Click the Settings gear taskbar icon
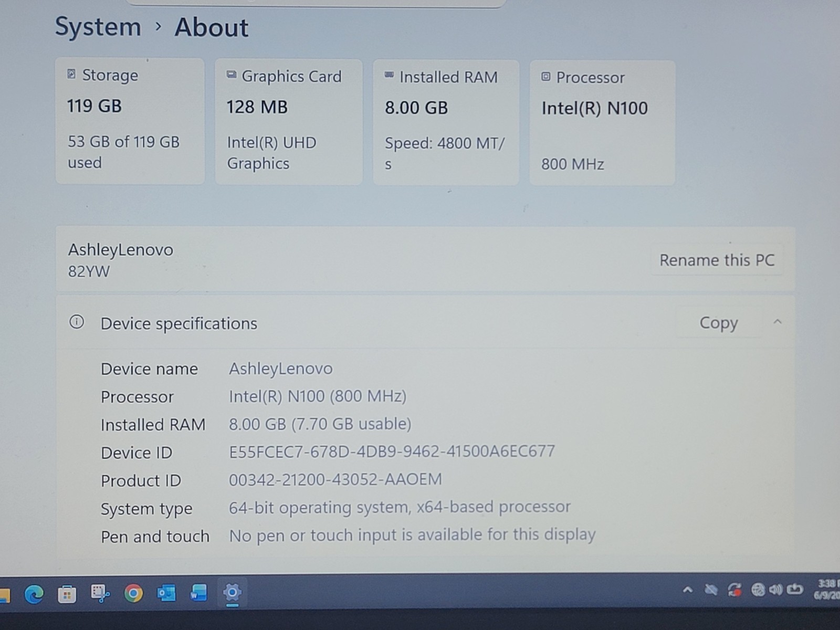 tap(232, 593)
